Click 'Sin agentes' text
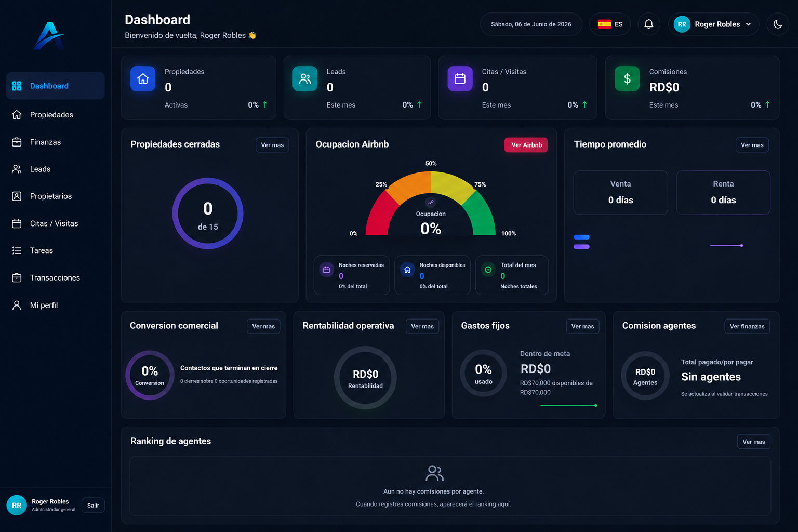The height and width of the screenshot is (532, 798). tap(711, 377)
